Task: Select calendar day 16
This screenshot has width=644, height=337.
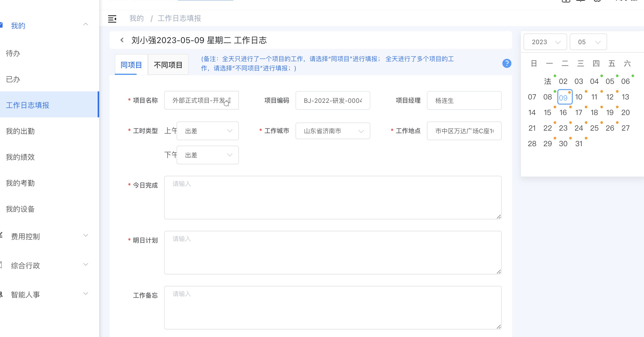Action: click(x=563, y=112)
